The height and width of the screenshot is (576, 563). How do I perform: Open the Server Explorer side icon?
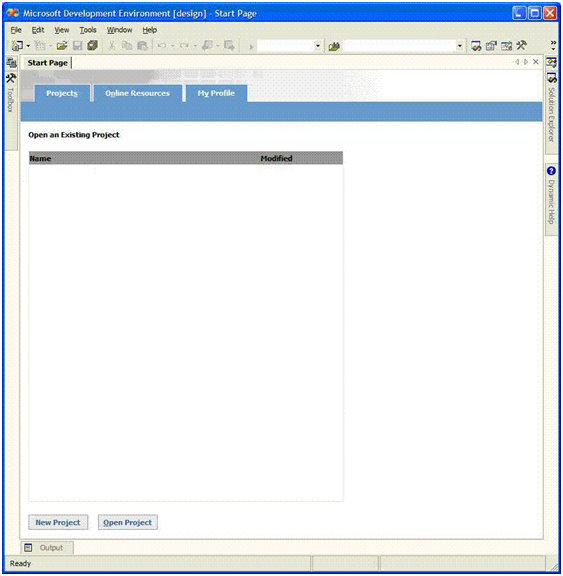coord(11,63)
